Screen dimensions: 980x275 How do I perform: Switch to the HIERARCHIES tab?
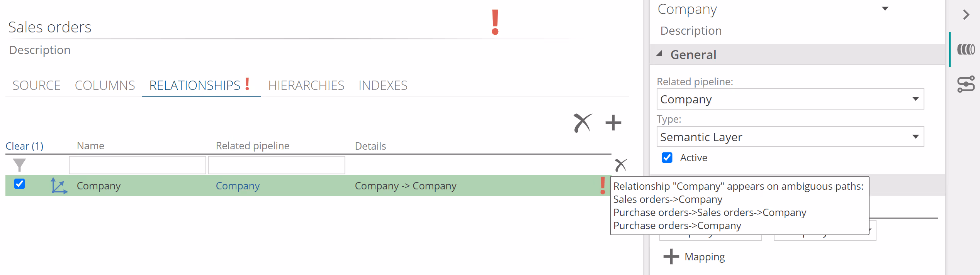[x=306, y=85]
